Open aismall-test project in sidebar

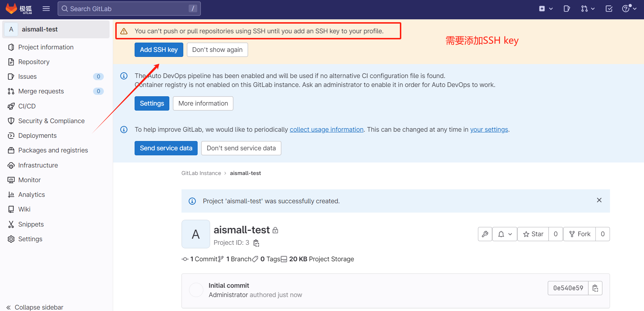[x=56, y=29]
